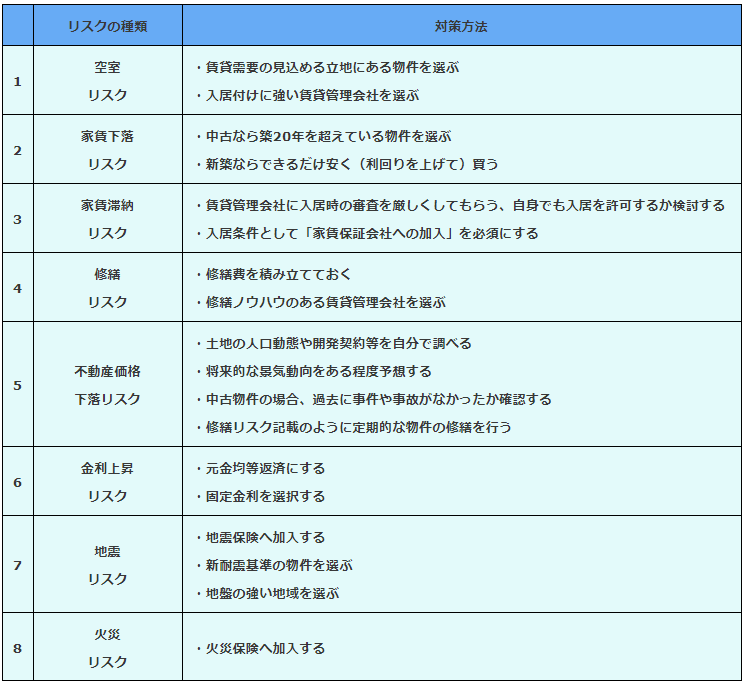Click text 元金均等返済にする
Screen dimensions: 744x682
[265, 468]
